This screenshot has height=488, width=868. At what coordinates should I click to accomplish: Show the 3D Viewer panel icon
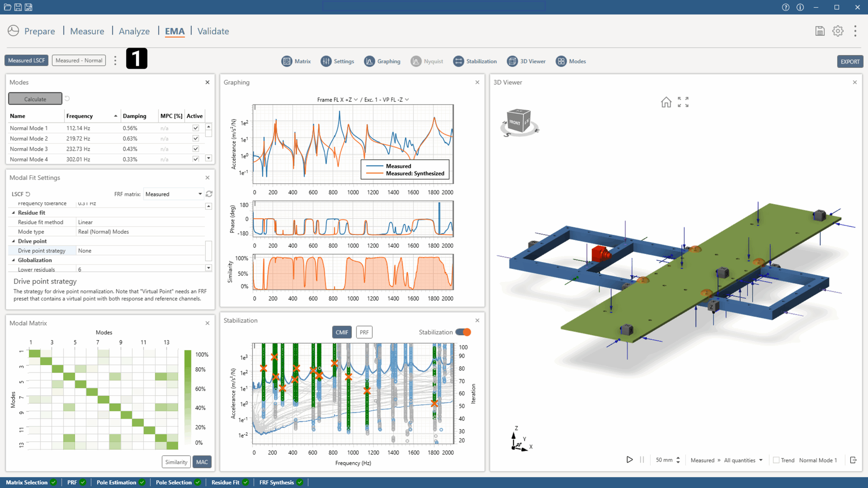click(x=512, y=61)
